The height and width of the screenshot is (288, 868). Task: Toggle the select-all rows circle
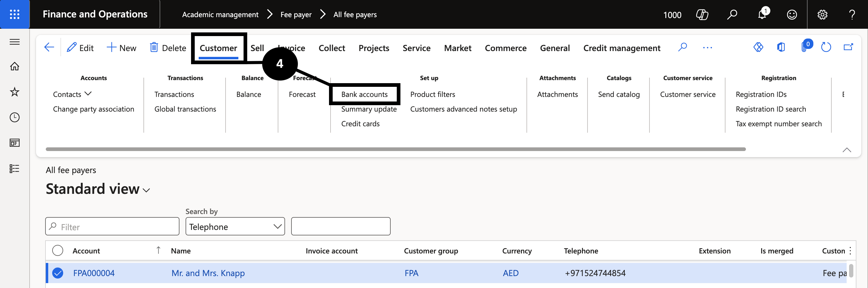click(x=58, y=250)
